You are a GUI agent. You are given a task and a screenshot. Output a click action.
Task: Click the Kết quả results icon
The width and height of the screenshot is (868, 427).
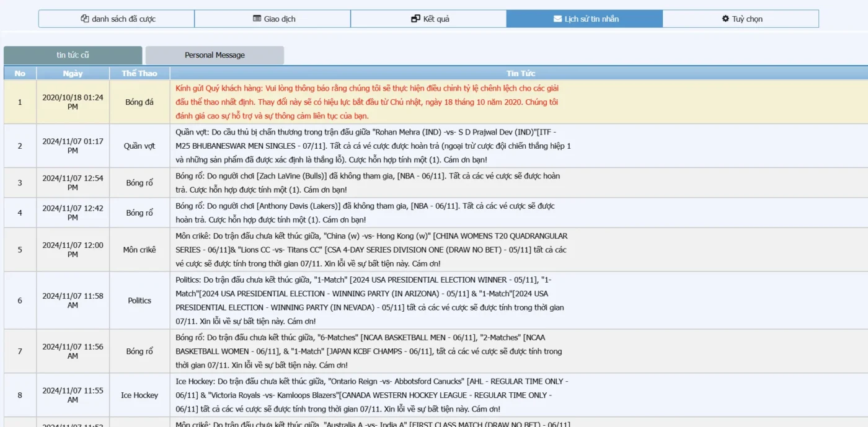pyautogui.click(x=415, y=19)
